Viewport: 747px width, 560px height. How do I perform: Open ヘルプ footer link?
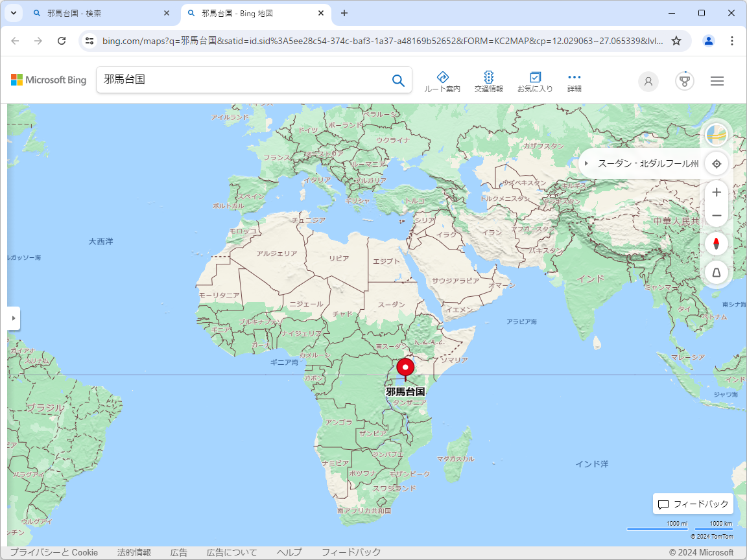[289, 552]
